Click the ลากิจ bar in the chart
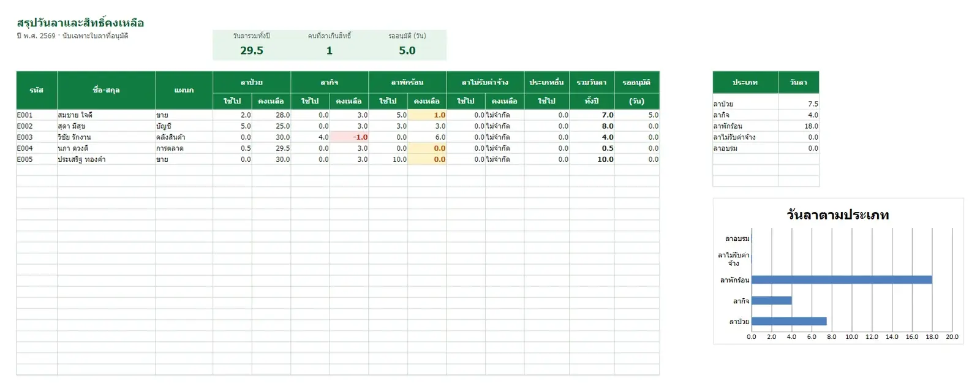Screen dimensions: 980x391 (772, 301)
